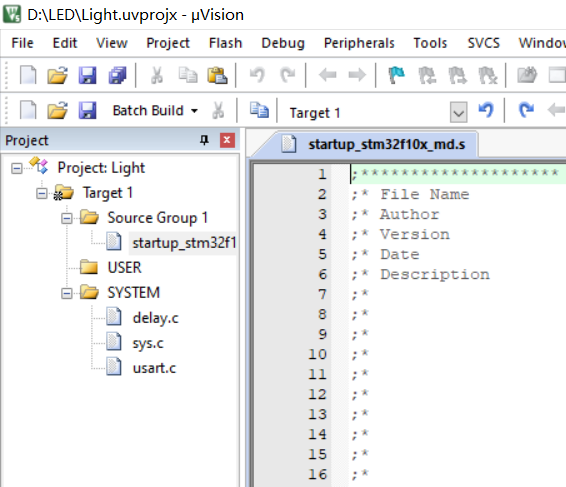Collapse the SYSTEM group node
The width and height of the screenshot is (566, 487).
click(67, 293)
